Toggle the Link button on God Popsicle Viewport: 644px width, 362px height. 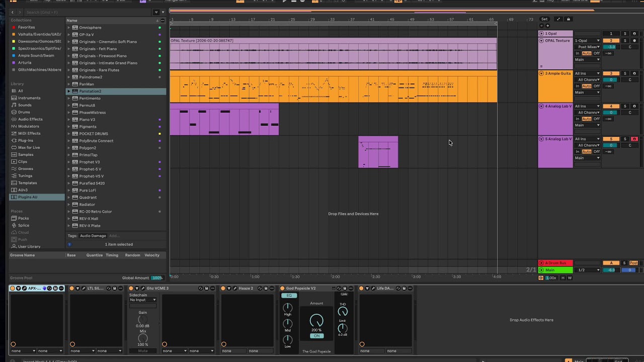pyautogui.click(x=344, y=294)
